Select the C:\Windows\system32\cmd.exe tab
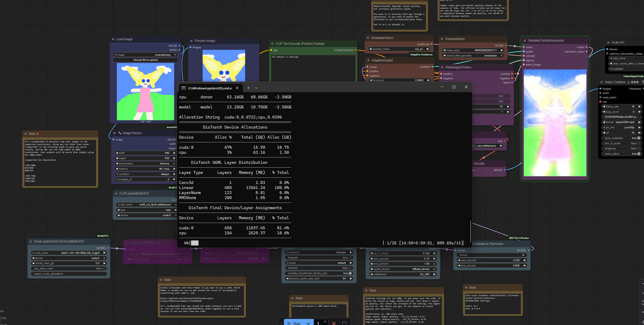 (210, 88)
